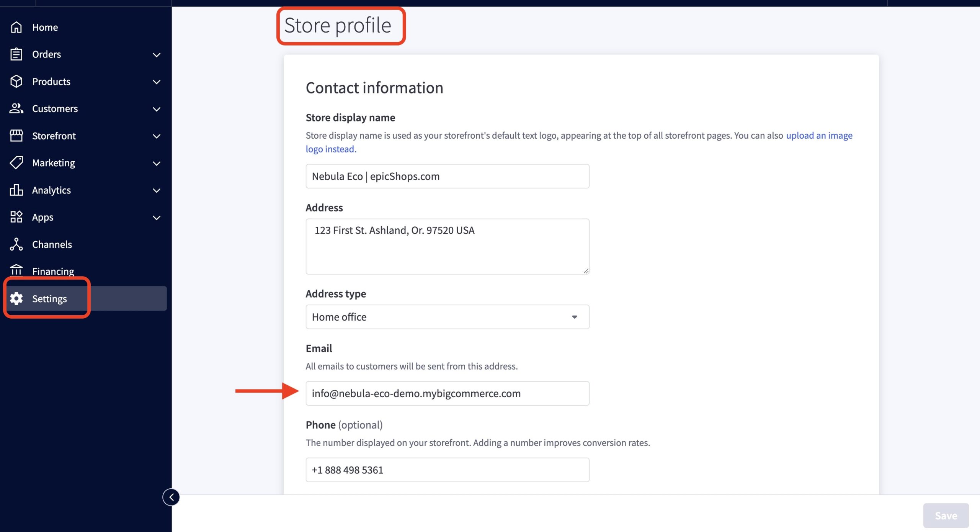Click the Marketing tag icon

tap(16, 163)
